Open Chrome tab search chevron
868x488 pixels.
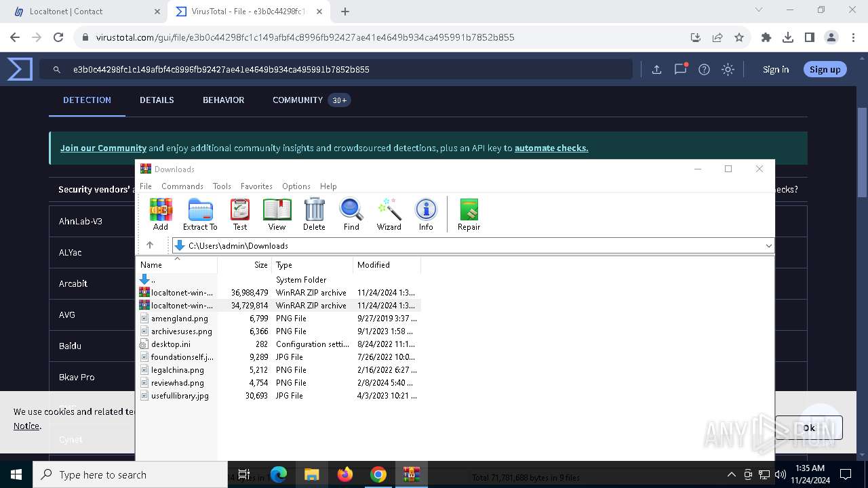(x=759, y=10)
